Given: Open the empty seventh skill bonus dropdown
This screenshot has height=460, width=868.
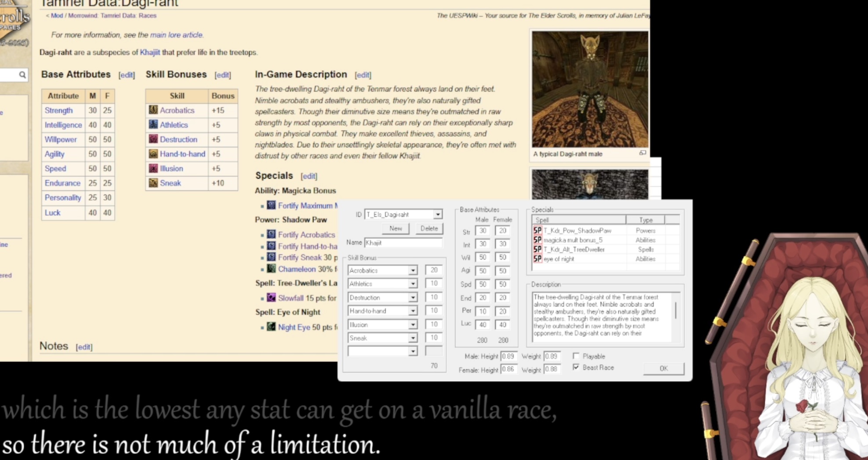Looking at the screenshot, I should click(413, 351).
